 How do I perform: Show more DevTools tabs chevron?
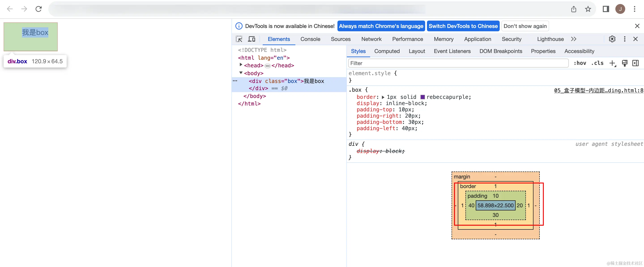(x=574, y=39)
